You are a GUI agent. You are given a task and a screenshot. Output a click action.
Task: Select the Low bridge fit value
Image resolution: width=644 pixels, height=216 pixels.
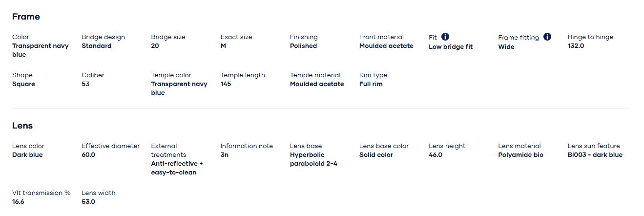(x=451, y=47)
